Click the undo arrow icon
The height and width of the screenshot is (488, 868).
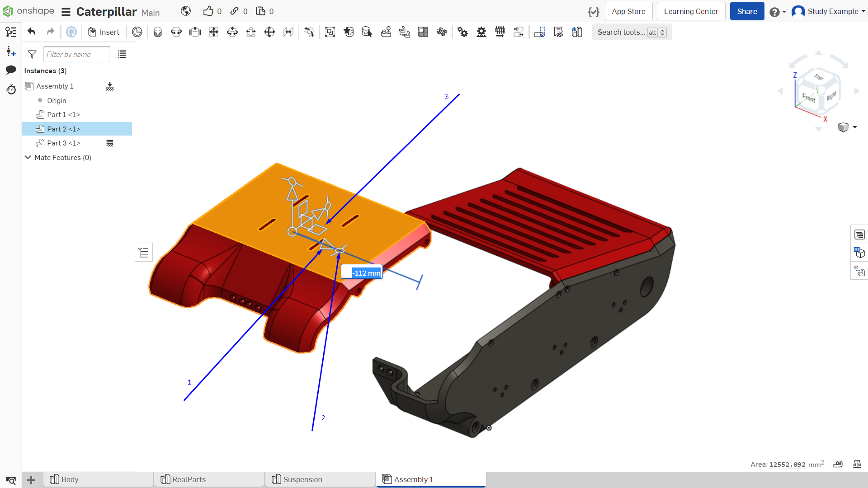[x=31, y=32]
